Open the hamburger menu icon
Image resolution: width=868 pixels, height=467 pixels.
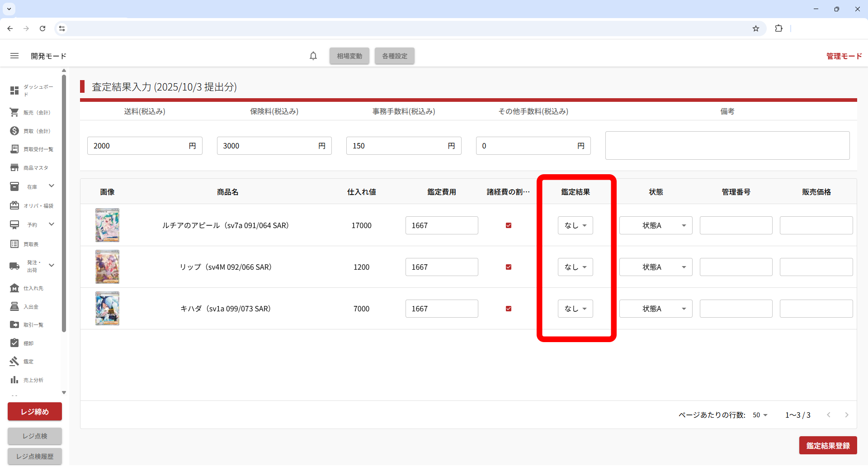(x=14, y=56)
